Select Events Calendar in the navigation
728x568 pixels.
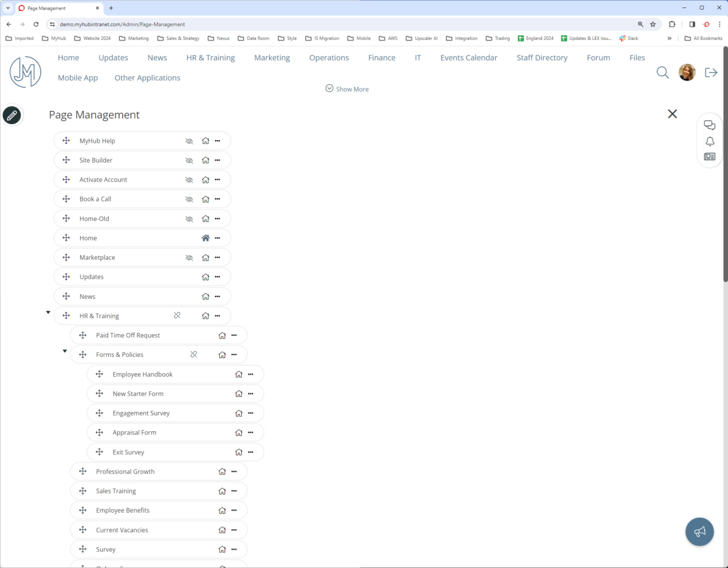pos(469,57)
